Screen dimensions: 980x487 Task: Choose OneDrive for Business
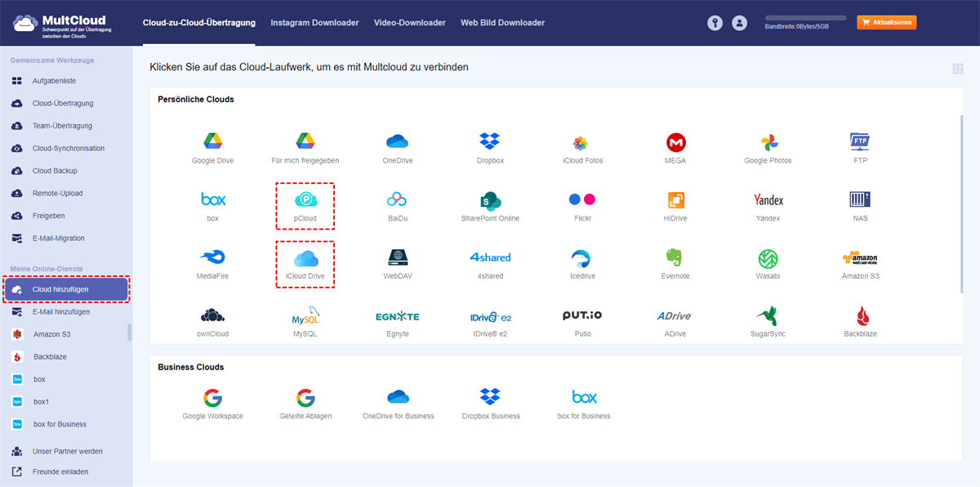coord(398,397)
